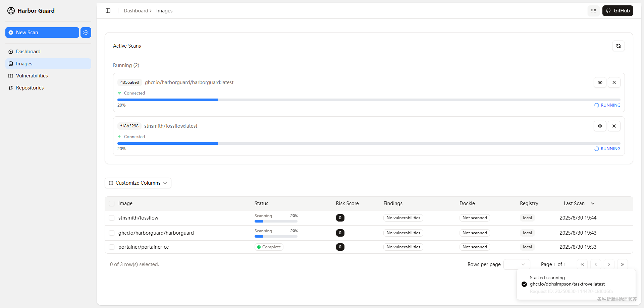Open the GitHub button
The height and width of the screenshot is (308, 644).
coord(618,11)
